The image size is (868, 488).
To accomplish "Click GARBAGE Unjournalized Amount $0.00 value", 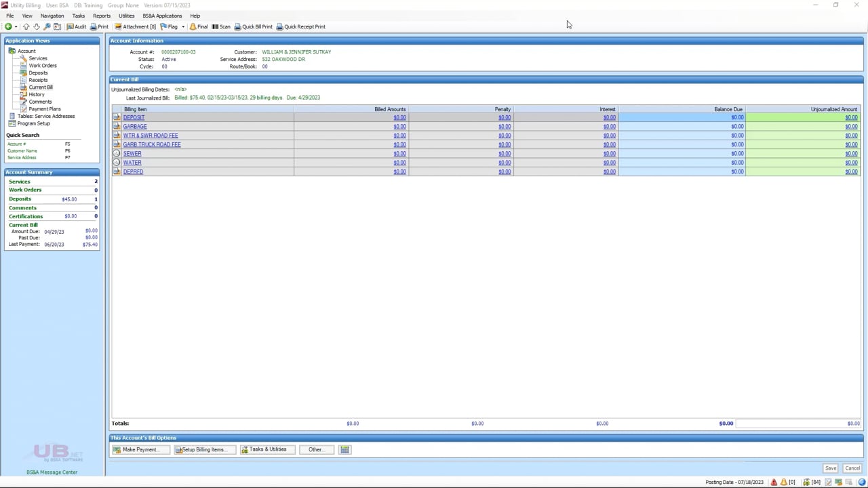I will pyautogui.click(x=851, y=127).
